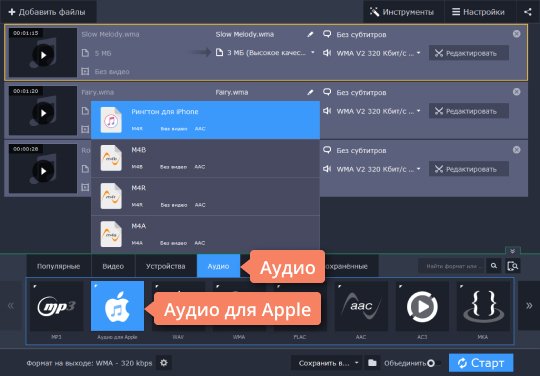Click subtitles option for third file
Screen dimensions: 540x376
(x=355, y=150)
